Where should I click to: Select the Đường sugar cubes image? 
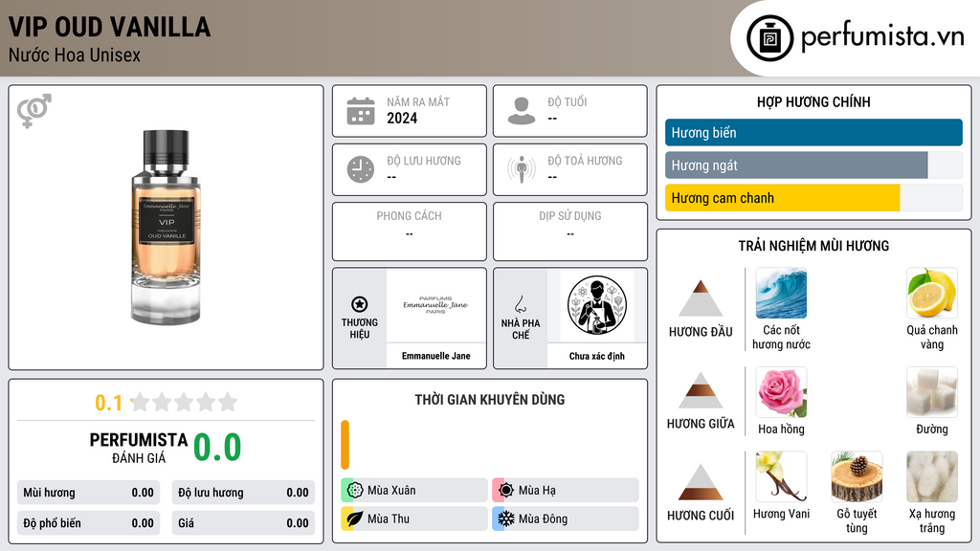click(x=932, y=391)
